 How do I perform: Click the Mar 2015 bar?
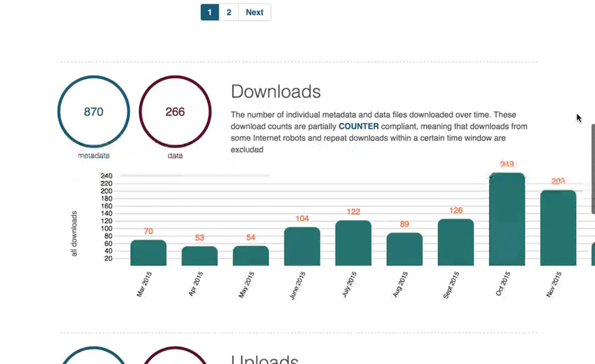[148, 253]
